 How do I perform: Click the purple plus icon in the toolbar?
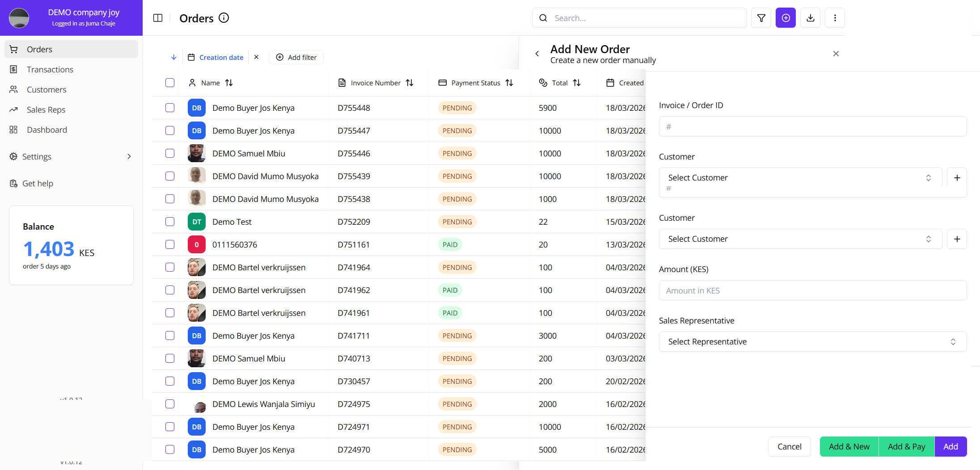786,17
